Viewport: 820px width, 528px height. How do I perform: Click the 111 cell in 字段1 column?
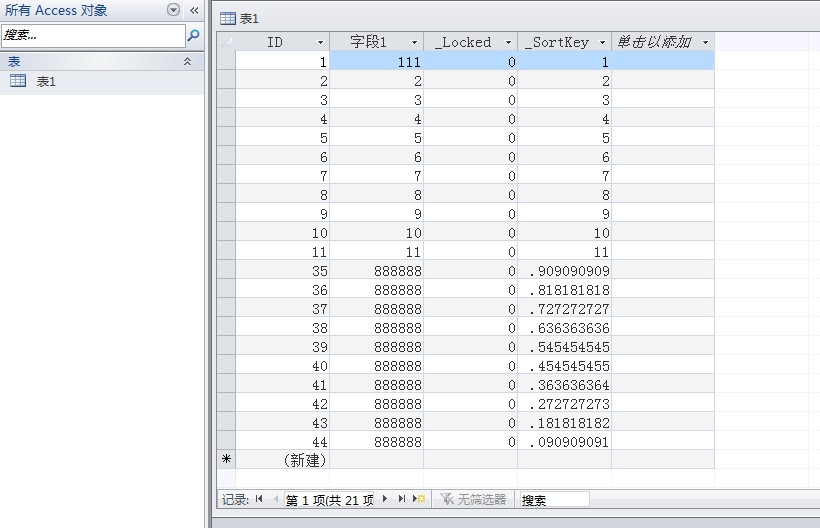pos(377,62)
